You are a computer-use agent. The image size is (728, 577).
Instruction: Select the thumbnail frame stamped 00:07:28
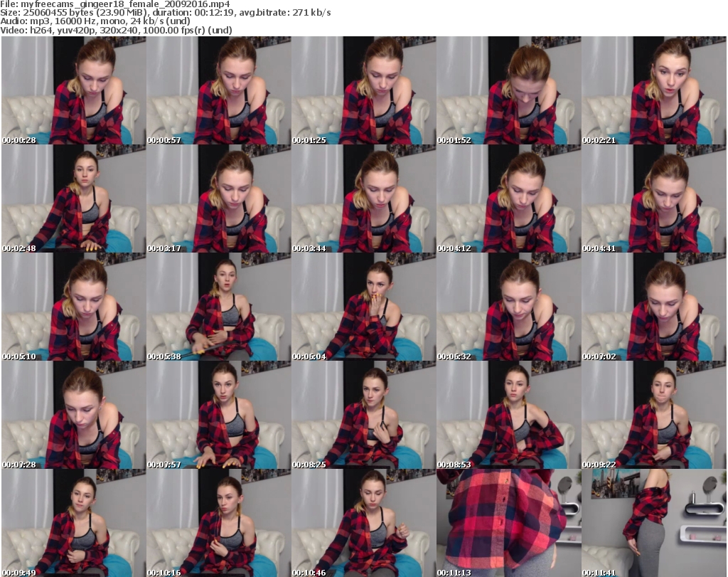click(x=74, y=415)
